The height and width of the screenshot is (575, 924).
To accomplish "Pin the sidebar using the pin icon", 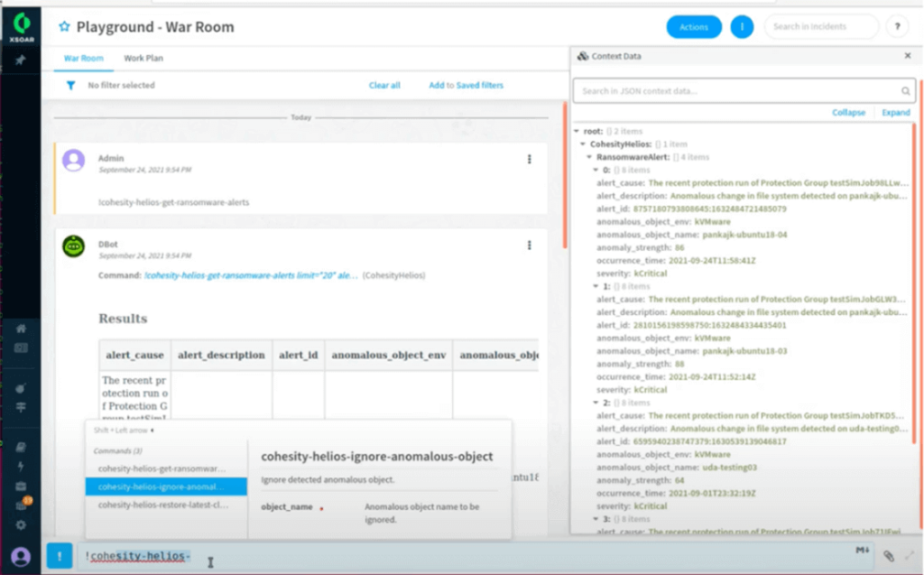I will 21,60.
